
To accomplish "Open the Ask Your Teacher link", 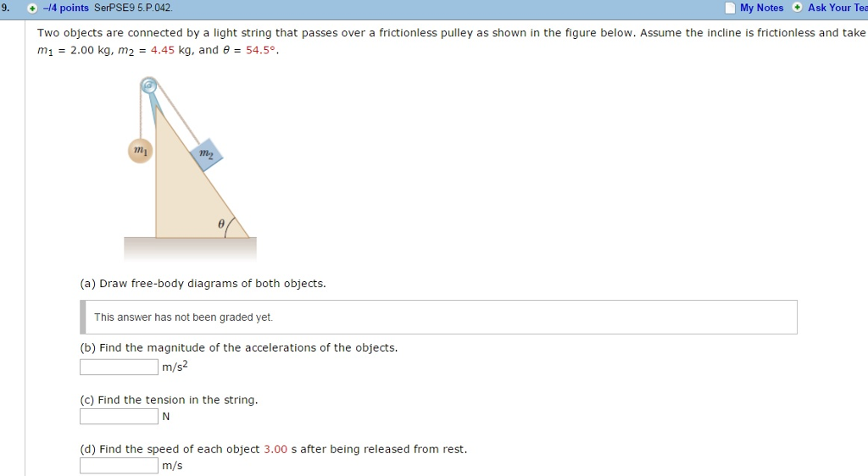I will tap(837, 8).
